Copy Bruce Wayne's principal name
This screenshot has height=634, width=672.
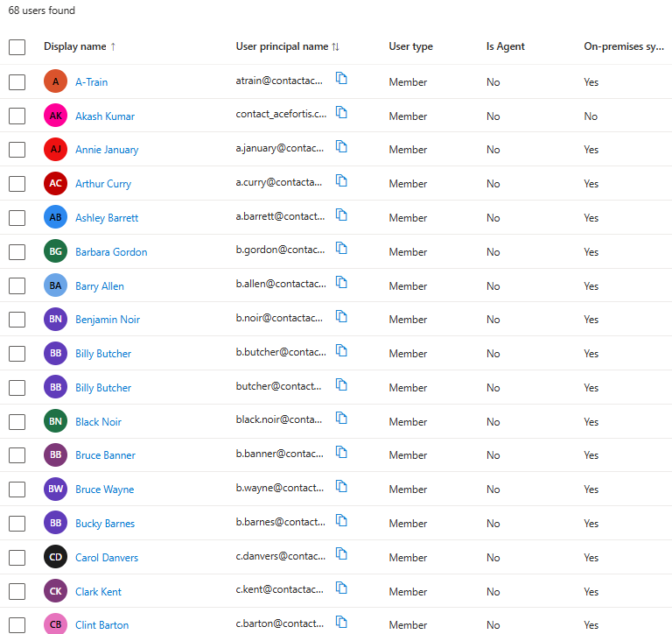(341, 486)
